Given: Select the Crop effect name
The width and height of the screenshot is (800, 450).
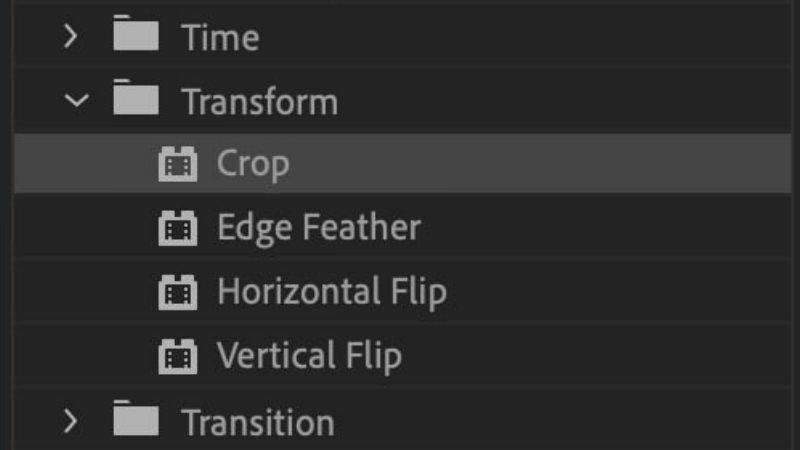Looking at the screenshot, I should pyautogui.click(x=253, y=164).
